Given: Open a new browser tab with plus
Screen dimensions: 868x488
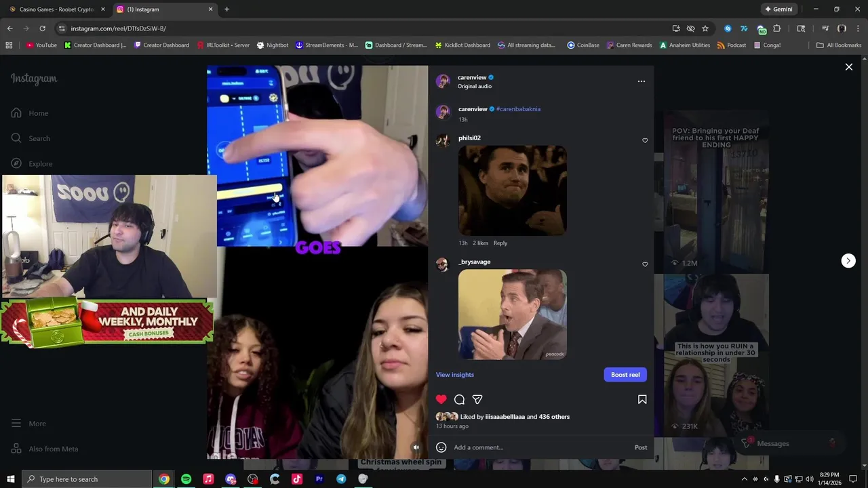Looking at the screenshot, I should [226, 9].
